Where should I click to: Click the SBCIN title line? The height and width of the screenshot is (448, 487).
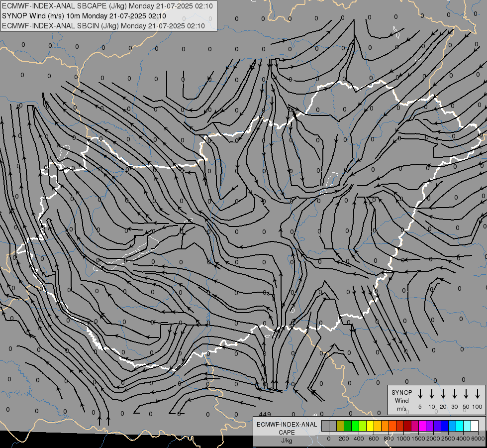[103, 26]
